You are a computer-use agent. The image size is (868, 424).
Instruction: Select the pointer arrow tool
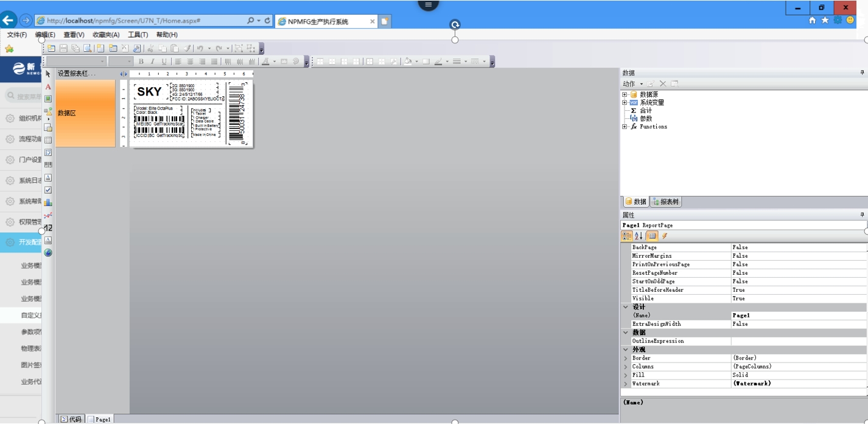48,74
